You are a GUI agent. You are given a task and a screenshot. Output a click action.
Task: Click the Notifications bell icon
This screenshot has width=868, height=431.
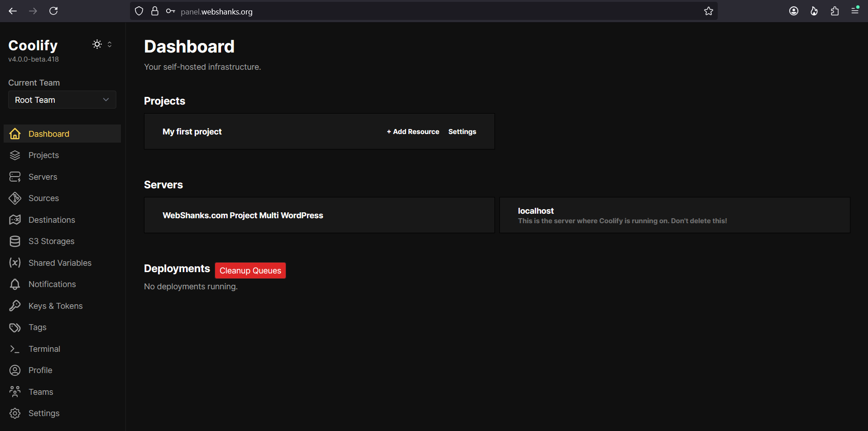coord(15,284)
